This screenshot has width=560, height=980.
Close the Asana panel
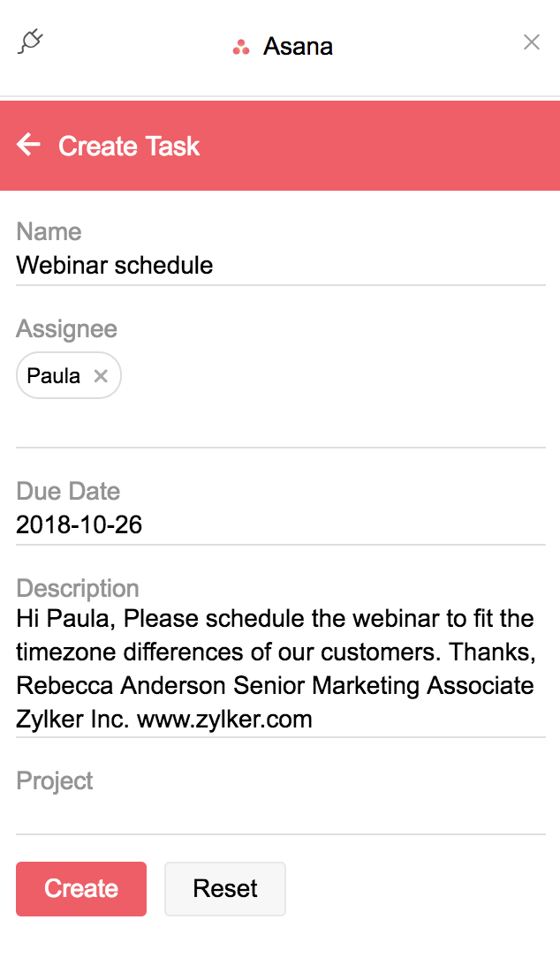pos(531,42)
